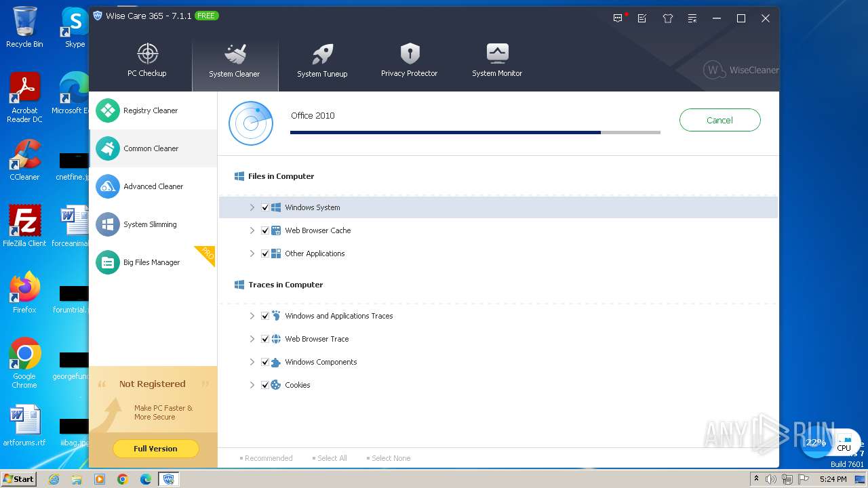Click the Windows System row icon
Viewport: 868px width, 488px height.
(276, 207)
